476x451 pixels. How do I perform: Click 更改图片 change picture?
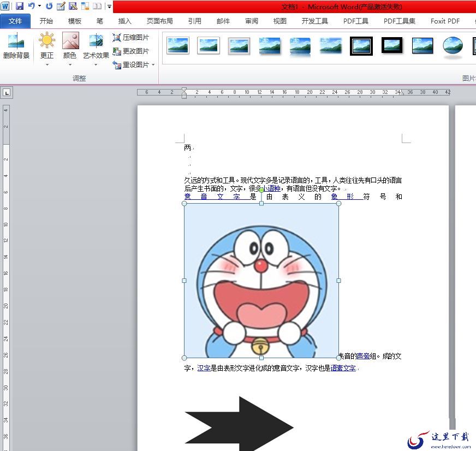coord(131,51)
